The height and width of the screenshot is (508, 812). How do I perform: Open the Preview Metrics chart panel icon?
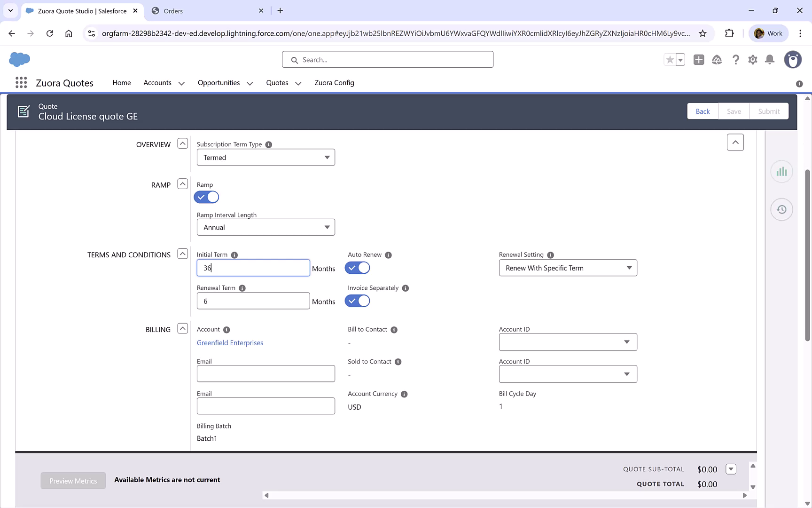click(781, 171)
